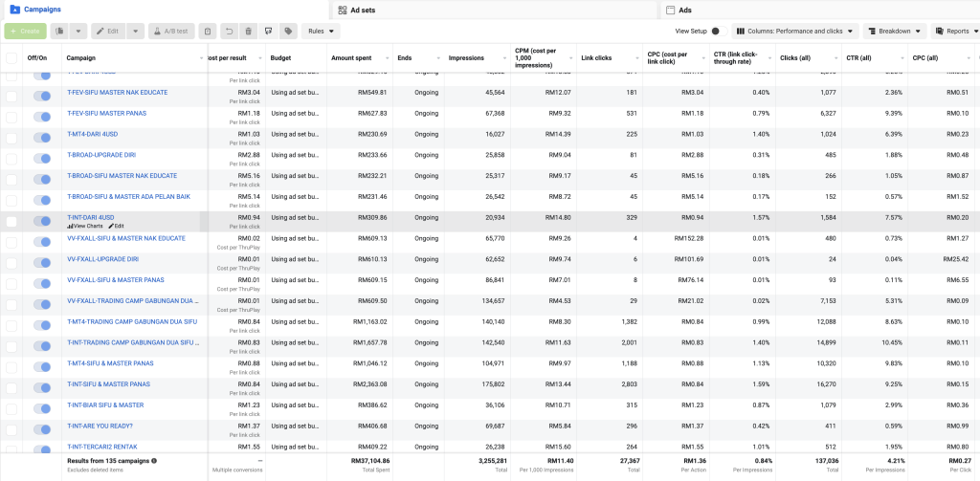Open the Duplicate dropdown arrow
This screenshot has width=980, height=481.
(78, 32)
